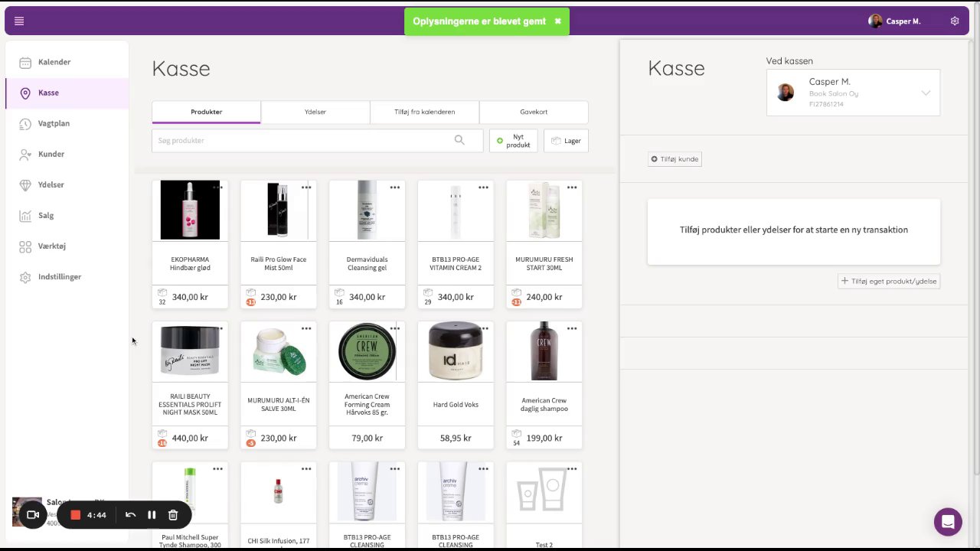Image resolution: width=980 pixels, height=551 pixels.
Task: Open options menu for MURUMURU FRESH START 30ML
Action: tap(572, 187)
